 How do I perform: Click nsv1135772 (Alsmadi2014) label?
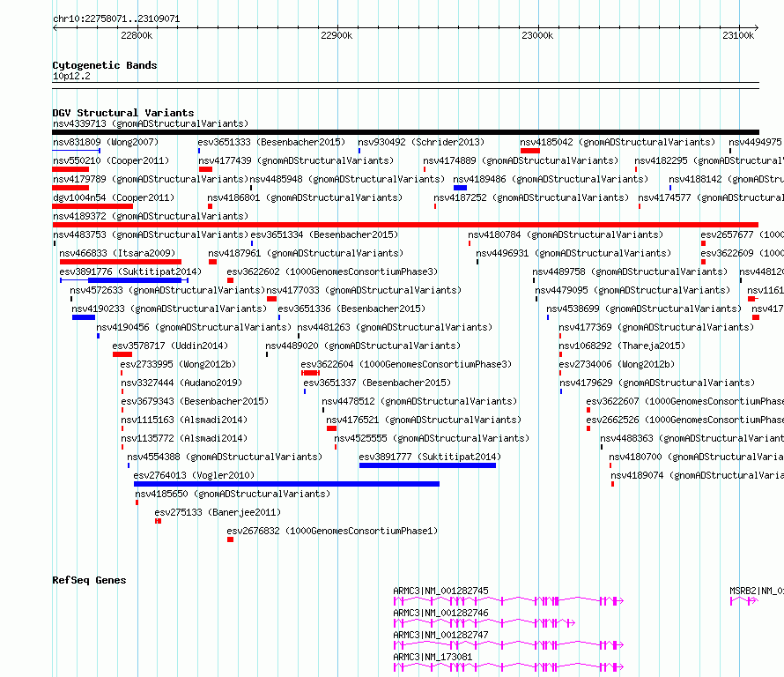tap(184, 438)
